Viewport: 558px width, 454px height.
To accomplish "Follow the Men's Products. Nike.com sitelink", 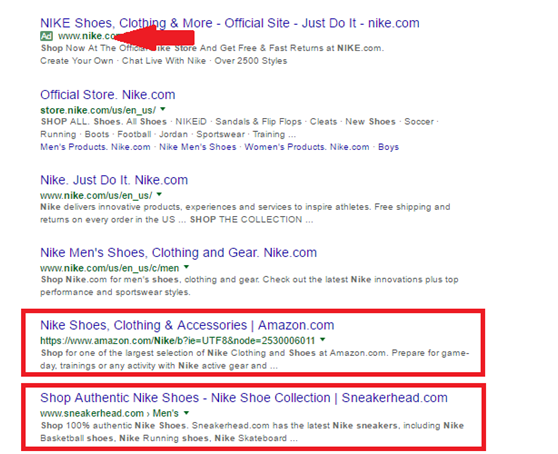I will pyautogui.click(x=95, y=147).
